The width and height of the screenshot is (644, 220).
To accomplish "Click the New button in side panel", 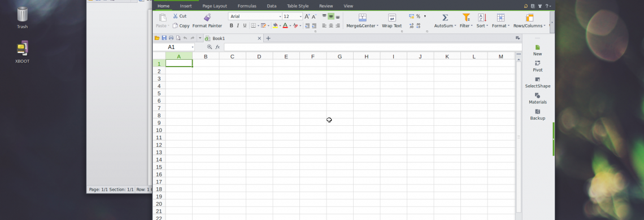I will (x=538, y=50).
